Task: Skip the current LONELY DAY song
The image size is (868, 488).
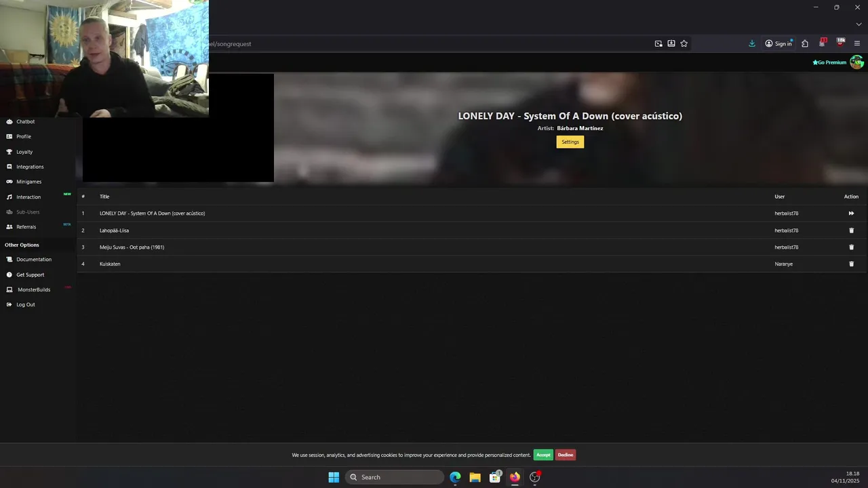Action: 851,213
